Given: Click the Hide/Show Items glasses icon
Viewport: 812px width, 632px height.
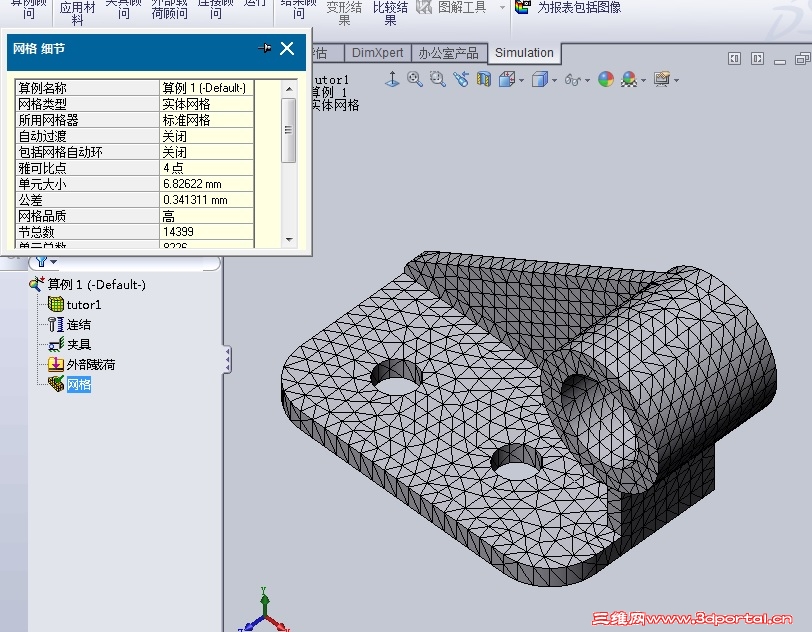Looking at the screenshot, I should coord(572,80).
